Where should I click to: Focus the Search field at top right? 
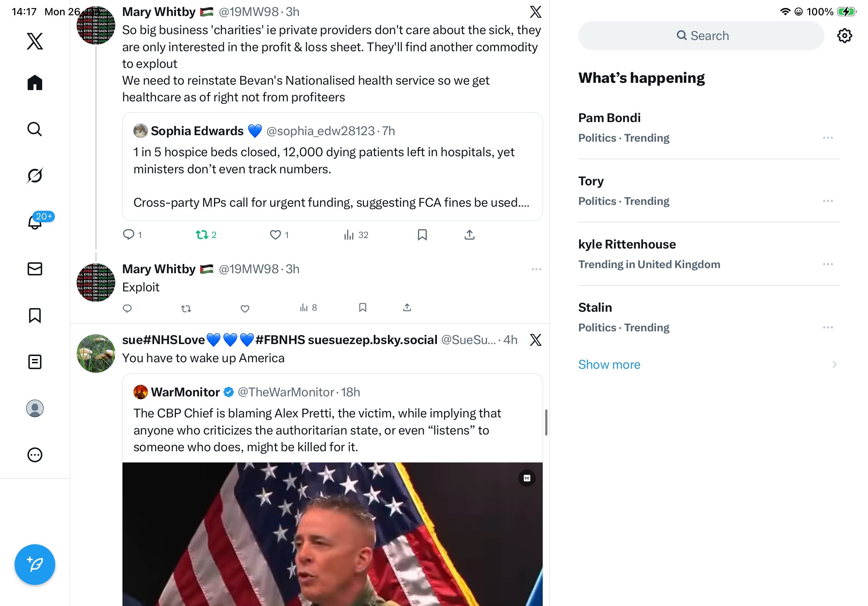pos(700,36)
